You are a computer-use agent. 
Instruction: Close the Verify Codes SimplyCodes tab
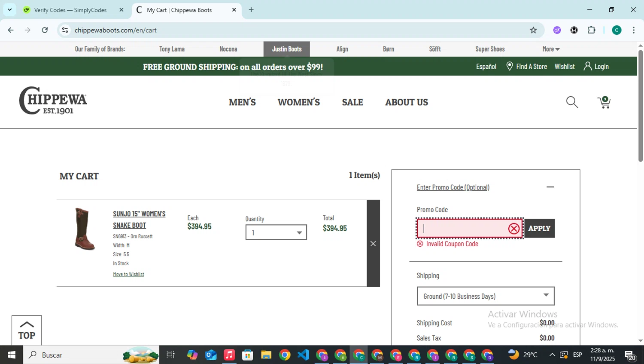coord(122,10)
